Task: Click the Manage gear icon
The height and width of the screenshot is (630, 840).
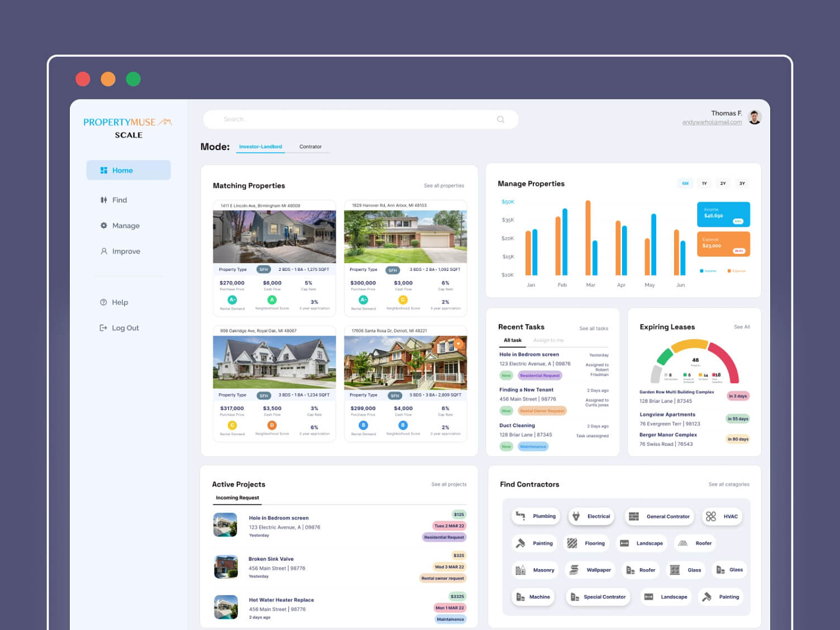Action: 104,226
